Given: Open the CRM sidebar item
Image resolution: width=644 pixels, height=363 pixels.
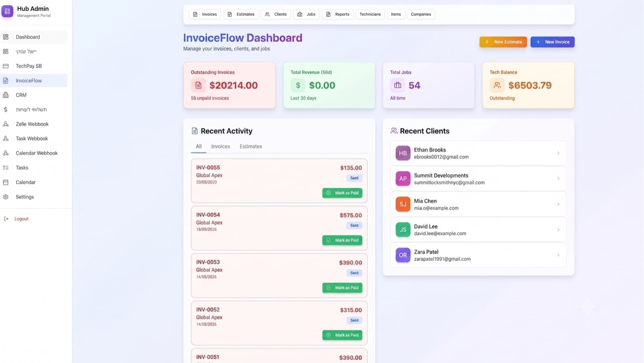Looking at the screenshot, I should [x=34, y=95].
